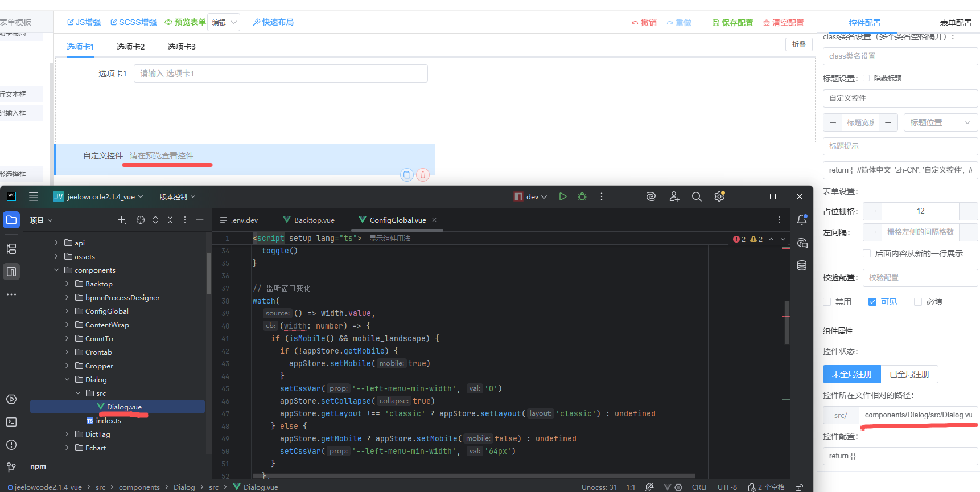Image resolution: width=980 pixels, height=492 pixels.
Task: Open the Git branch tool window icon
Action: click(x=11, y=468)
